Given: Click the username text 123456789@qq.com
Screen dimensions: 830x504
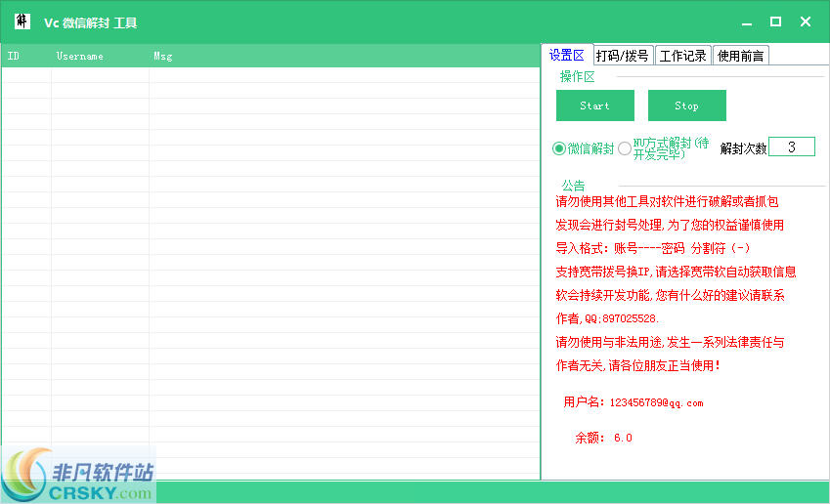Looking at the screenshot, I should tap(656, 402).
